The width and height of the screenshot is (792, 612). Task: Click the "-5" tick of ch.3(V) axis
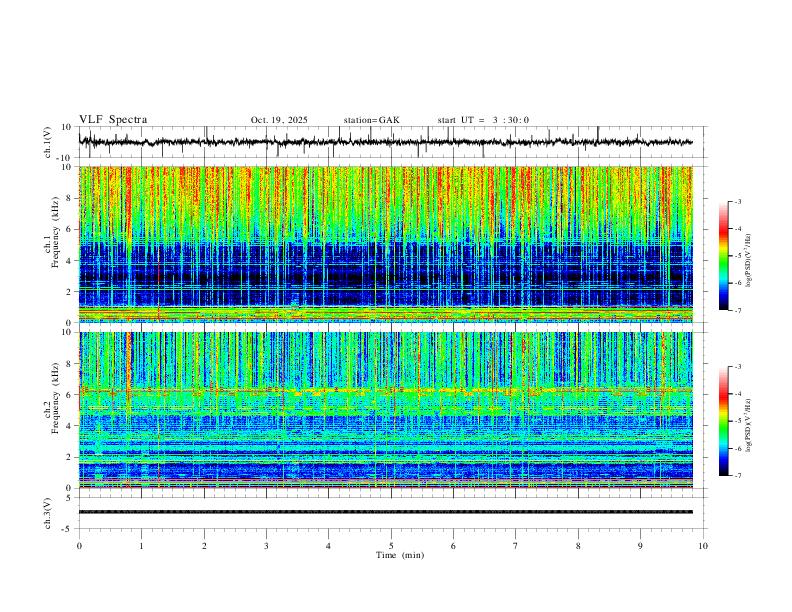[x=68, y=529]
